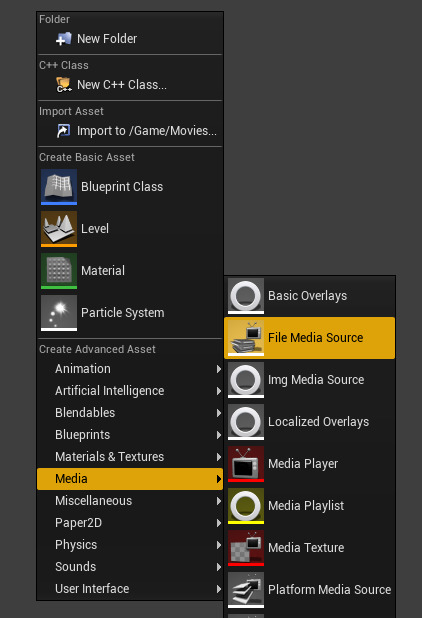Screen dimensions: 422x618
Task: Create a Particle System asset
Action: click(130, 313)
